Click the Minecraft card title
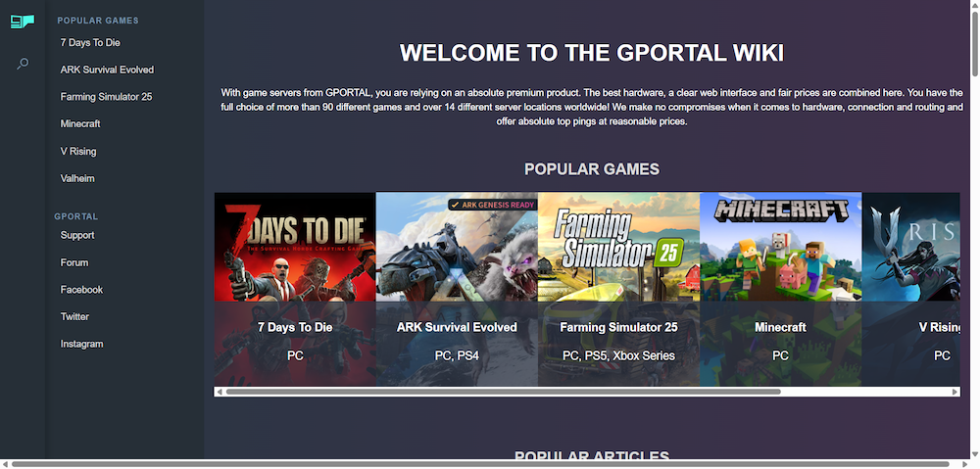The height and width of the screenshot is (469, 980). [781, 327]
